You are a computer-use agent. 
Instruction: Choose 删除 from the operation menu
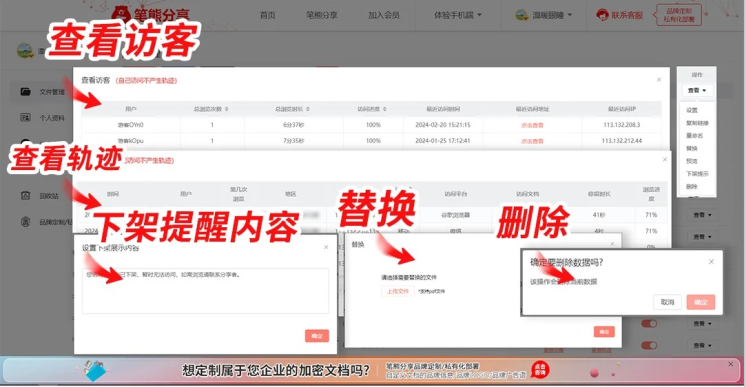[x=692, y=187]
